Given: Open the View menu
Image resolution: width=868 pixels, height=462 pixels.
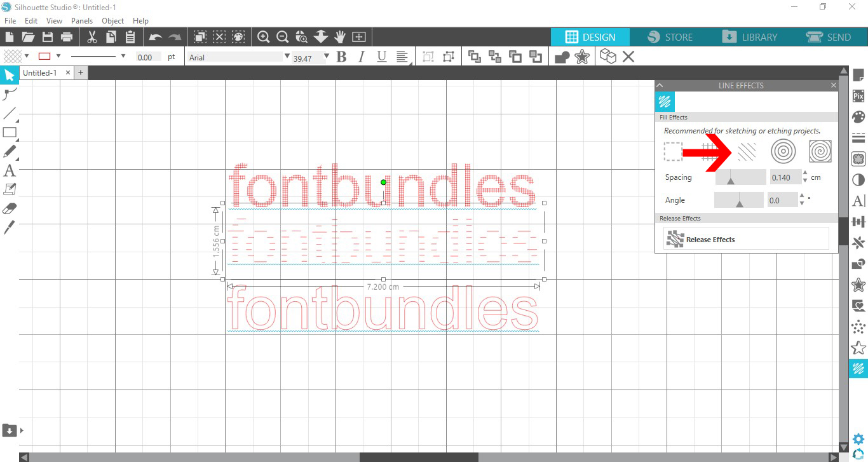Looking at the screenshot, I should pyautogui.click(x=55, y=21).
